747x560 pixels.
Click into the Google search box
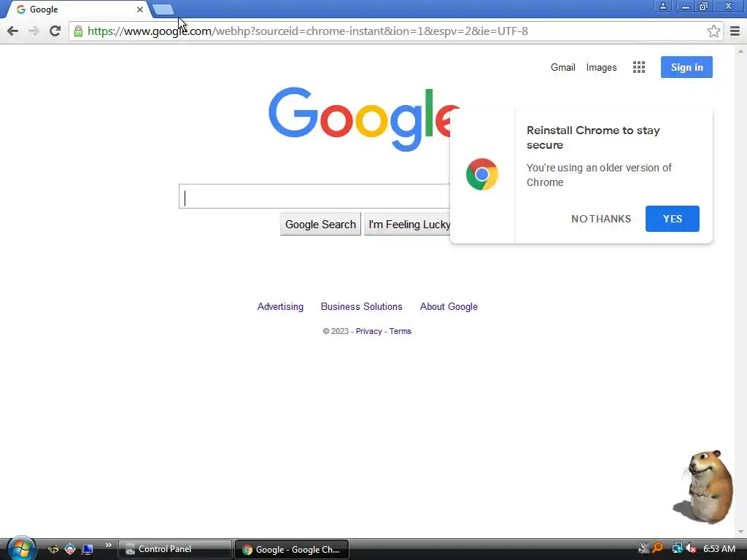tap(314, 196)
